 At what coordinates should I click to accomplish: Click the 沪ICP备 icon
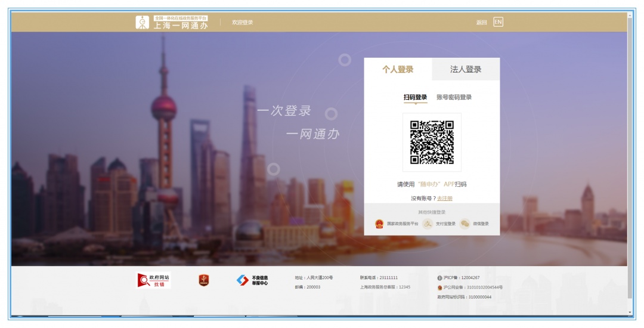point(439,278)
